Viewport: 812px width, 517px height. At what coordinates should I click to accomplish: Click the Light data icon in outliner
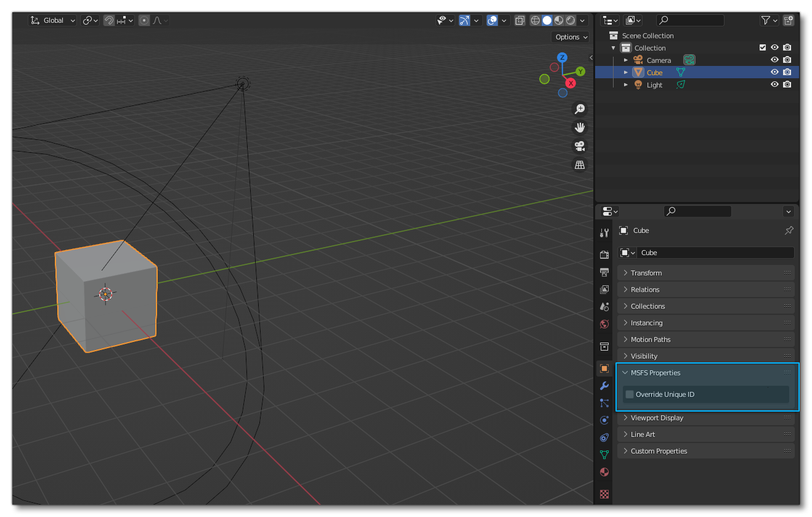click(681, 84)
